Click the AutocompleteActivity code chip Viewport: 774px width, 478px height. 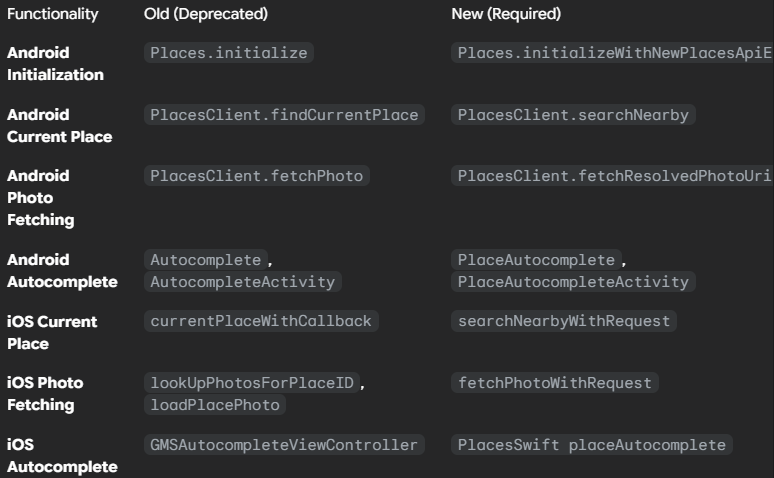point(242,282)
